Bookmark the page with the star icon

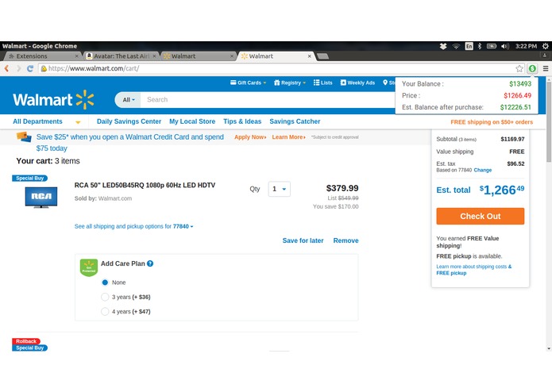[519, 68]
